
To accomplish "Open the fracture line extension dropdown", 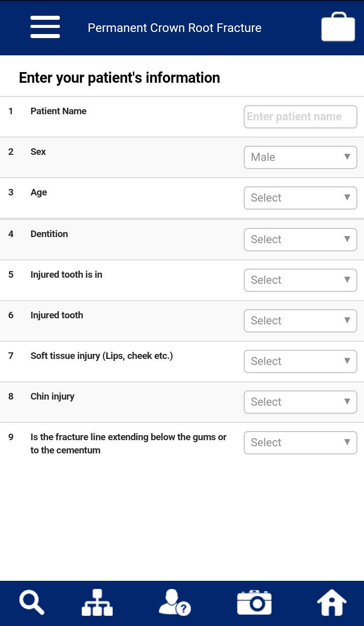I will 300,443.
